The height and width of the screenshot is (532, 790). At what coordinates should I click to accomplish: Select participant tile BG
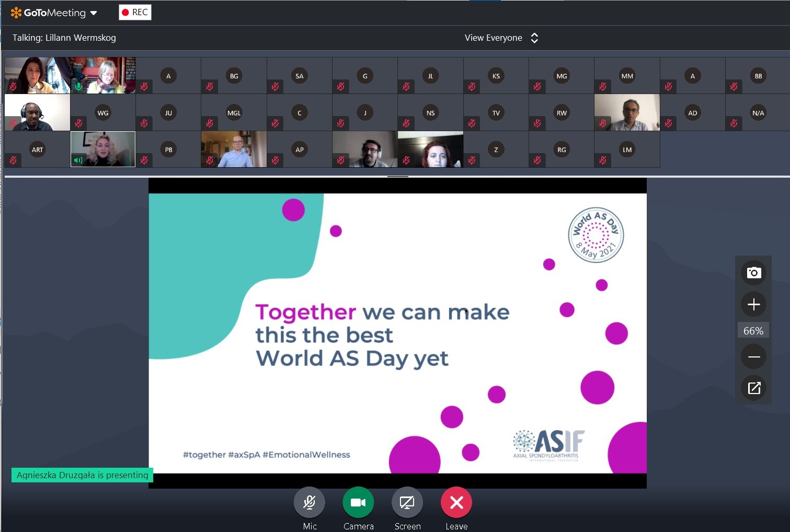click(234, 76)
